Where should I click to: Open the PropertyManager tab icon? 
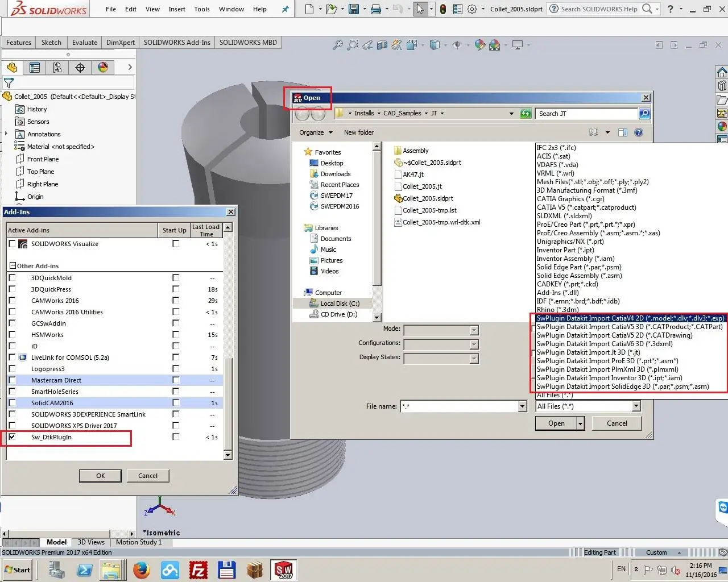tap(35, 68)
